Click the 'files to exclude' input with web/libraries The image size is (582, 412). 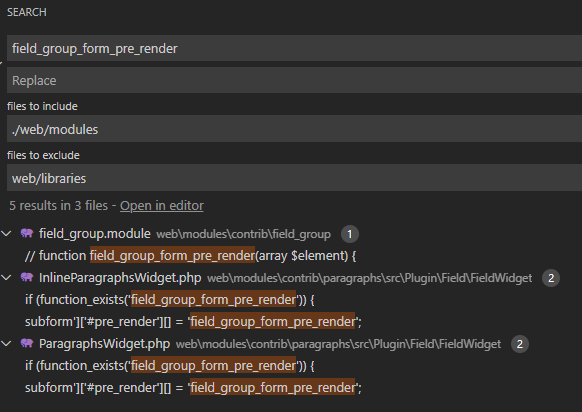pos(294,177)
